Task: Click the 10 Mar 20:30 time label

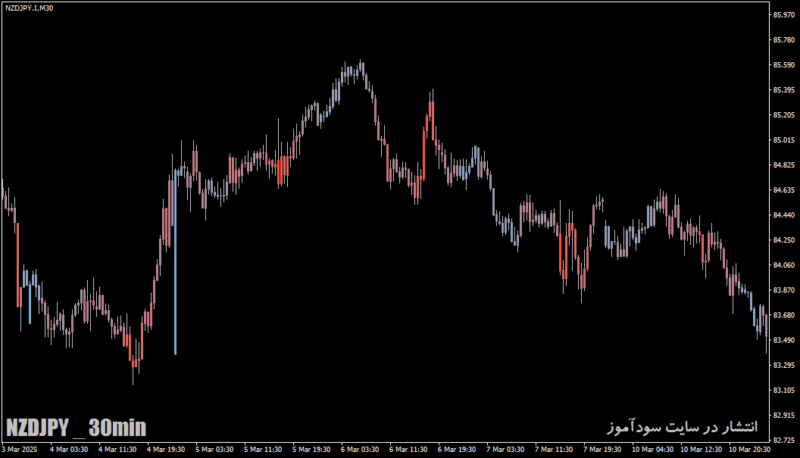Action: 749,449
